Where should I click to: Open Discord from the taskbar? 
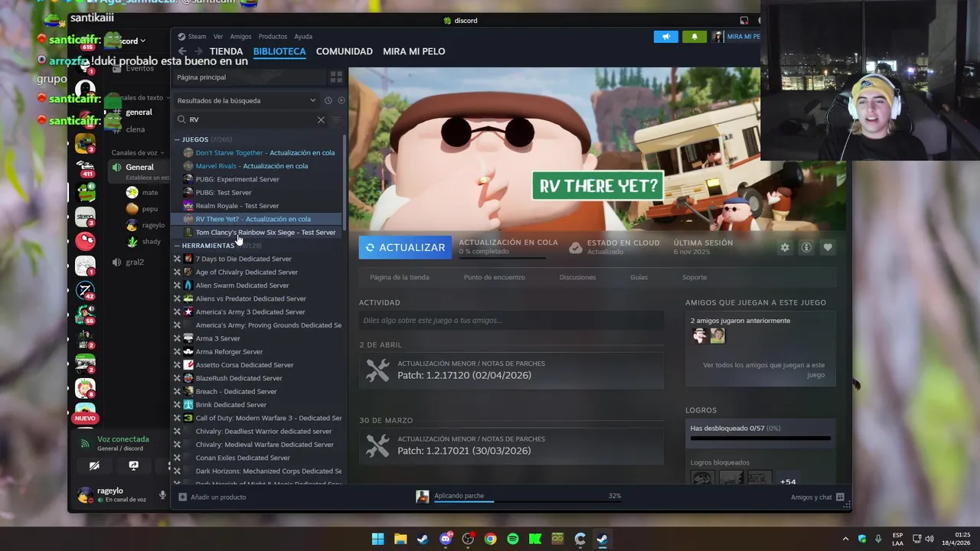tap(446, 539)
